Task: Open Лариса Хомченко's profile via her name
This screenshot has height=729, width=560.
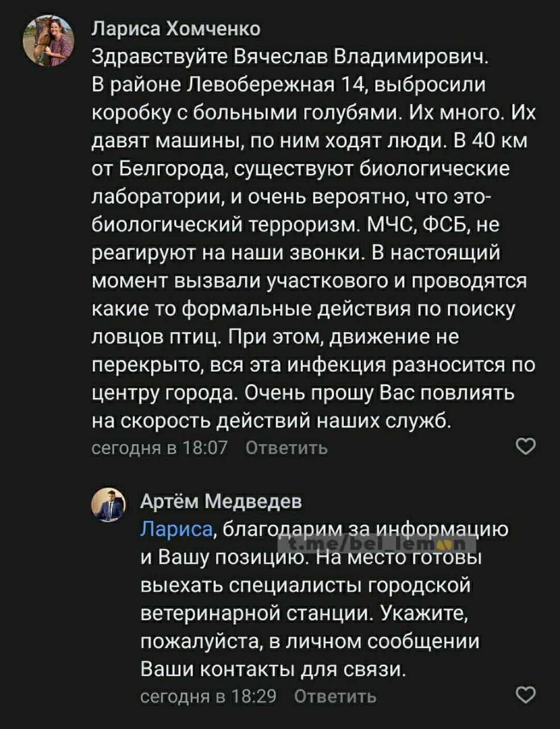Action: 176,28
